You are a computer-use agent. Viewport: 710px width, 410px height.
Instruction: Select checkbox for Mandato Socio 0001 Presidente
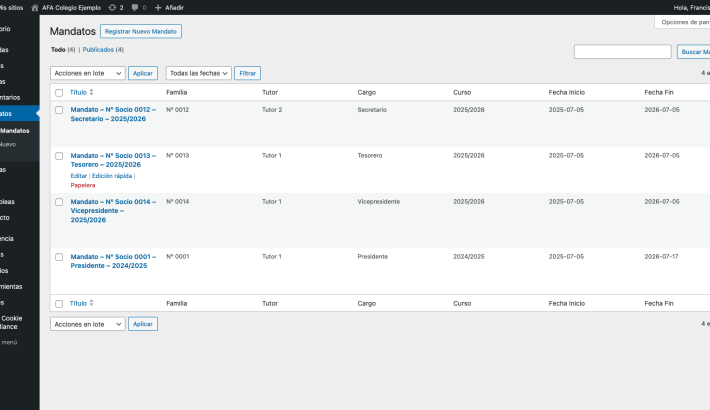click(x=59, y=257)
